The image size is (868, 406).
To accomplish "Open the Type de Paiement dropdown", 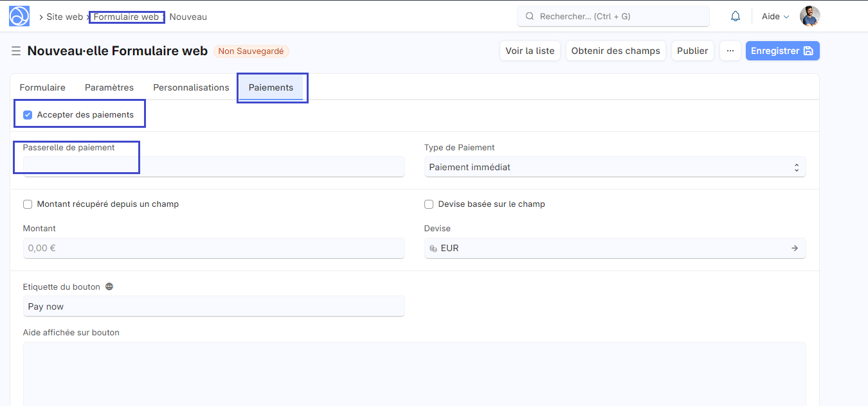I will 615,167.
